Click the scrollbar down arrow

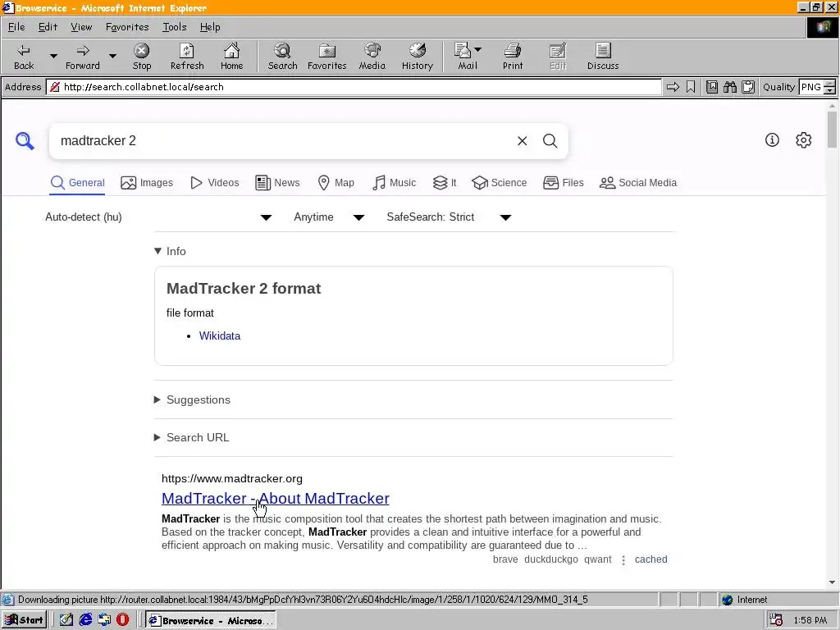click(832, 582)
